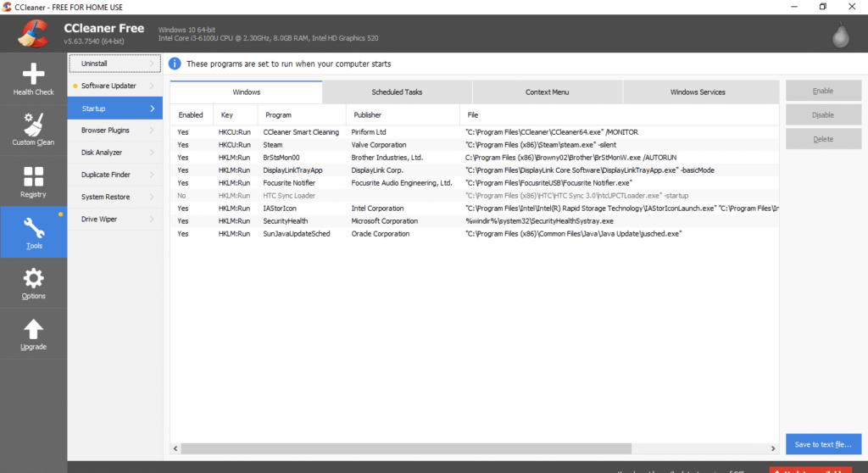
Task: Click the pear icon in header
Action: tap(840, 36)
